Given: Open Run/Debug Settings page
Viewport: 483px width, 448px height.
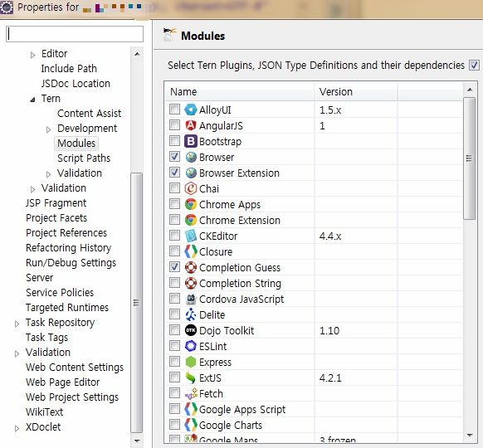Looking at the screenshot, I should tap(71, 263).
